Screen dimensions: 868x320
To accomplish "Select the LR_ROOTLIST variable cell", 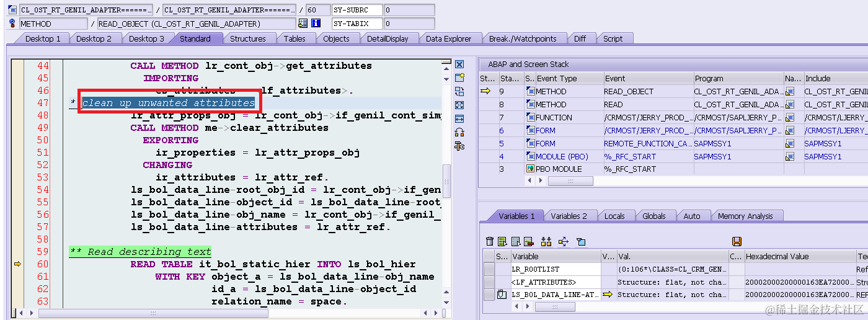I will coord(556,270).
